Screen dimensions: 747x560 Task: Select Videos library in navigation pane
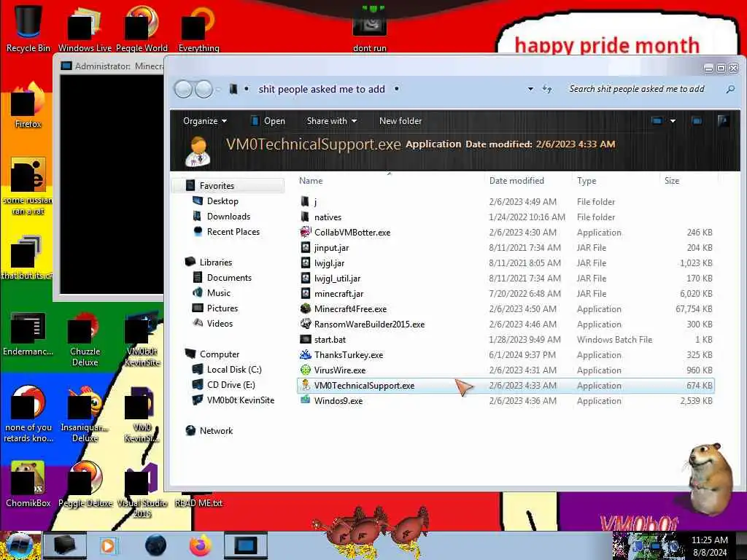pos(220,323)
